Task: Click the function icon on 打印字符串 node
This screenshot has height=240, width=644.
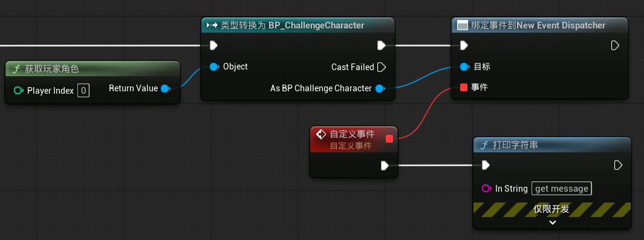Action: [484, 145]
